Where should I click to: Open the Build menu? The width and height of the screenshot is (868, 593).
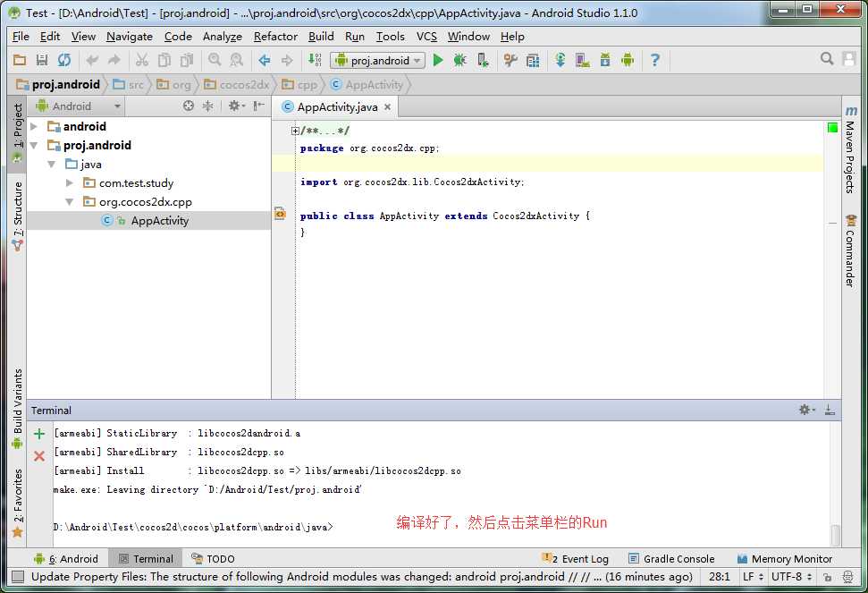pos(321,37)
